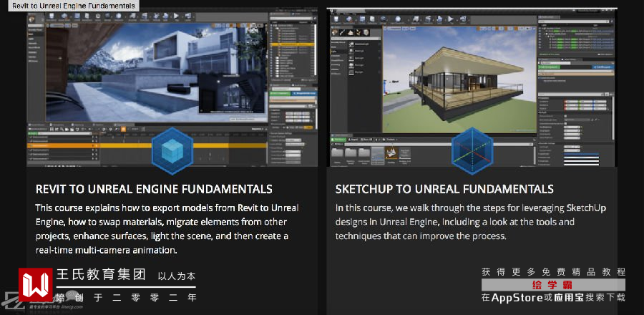Click the SketchUp description starting 'In this course, we walk'
This screenshot has height=315, width=644.
click(x=471, y=222)
